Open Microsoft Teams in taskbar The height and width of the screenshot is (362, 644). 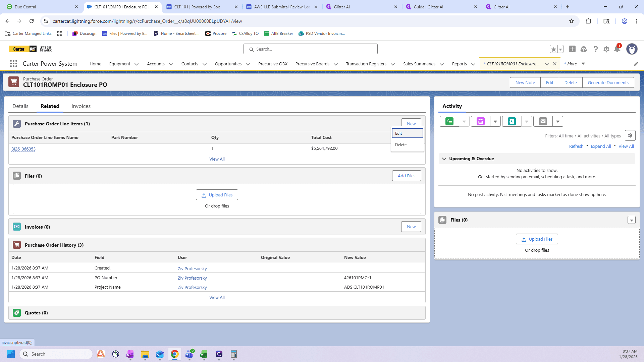(x=189, y=354)
